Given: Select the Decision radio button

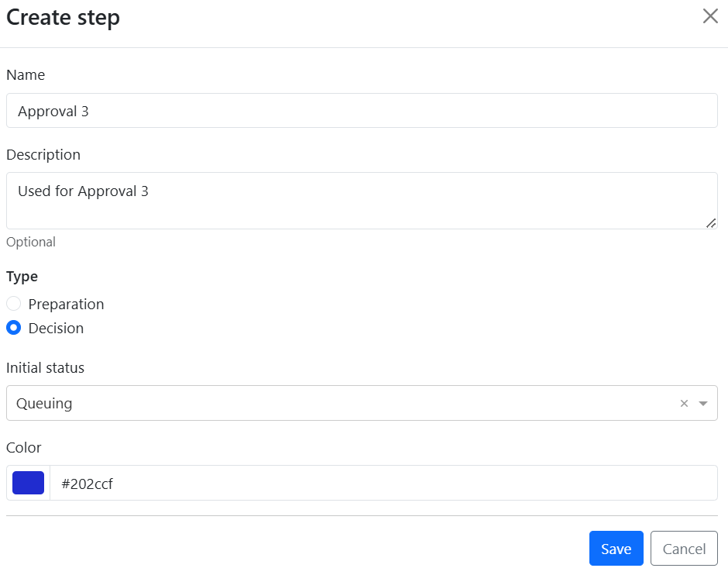Looking at the screenshot, I should coord(13,328).
